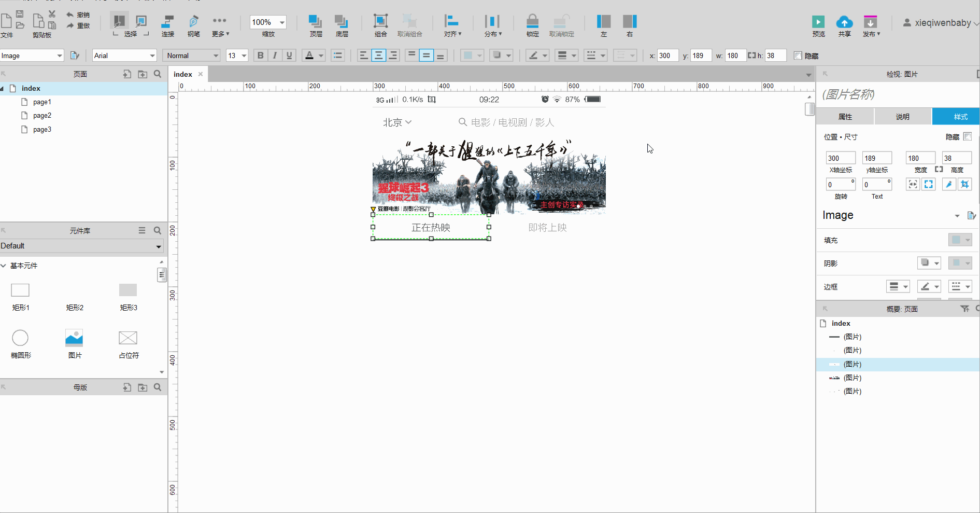Select page3 in the pages tree
The image size is (980, 513).
tap(42, 130)
